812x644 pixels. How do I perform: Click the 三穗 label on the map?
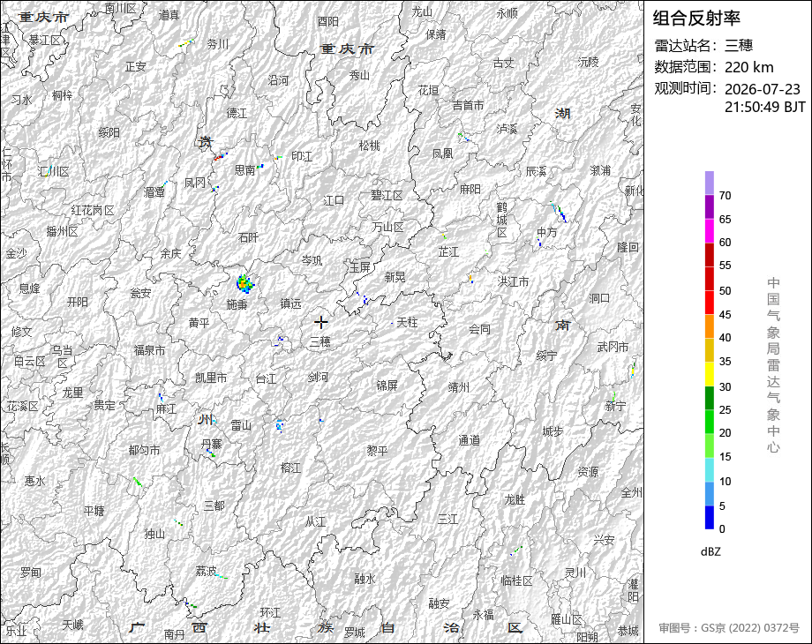[320, 341]
